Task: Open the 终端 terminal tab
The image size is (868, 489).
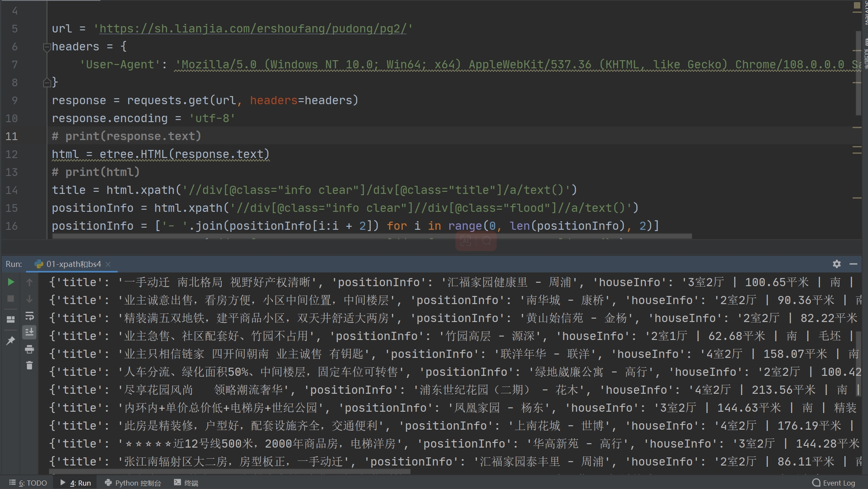Action: tap(186, 483)
